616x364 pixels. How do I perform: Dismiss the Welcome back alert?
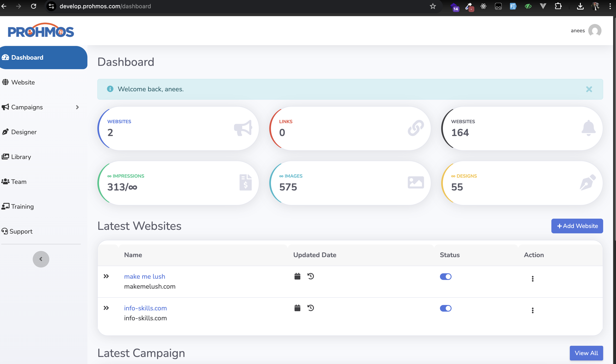tap(589, 89)
